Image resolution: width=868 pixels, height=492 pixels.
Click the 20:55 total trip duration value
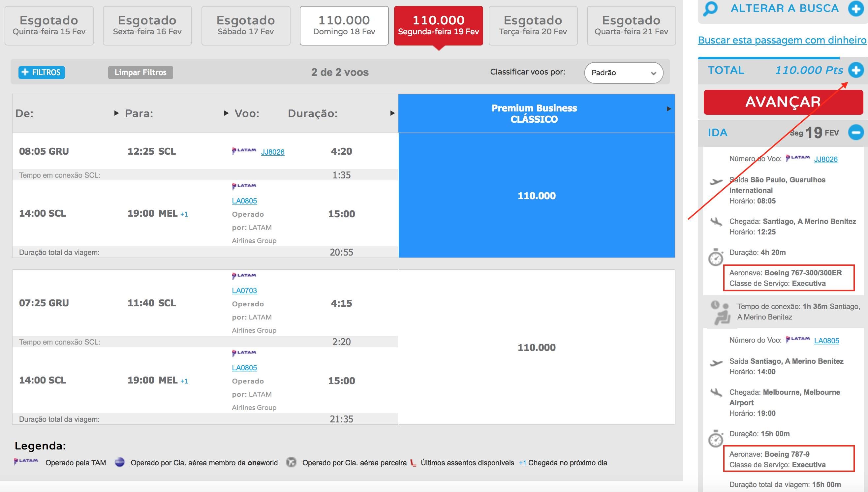[x=341, y=252]
